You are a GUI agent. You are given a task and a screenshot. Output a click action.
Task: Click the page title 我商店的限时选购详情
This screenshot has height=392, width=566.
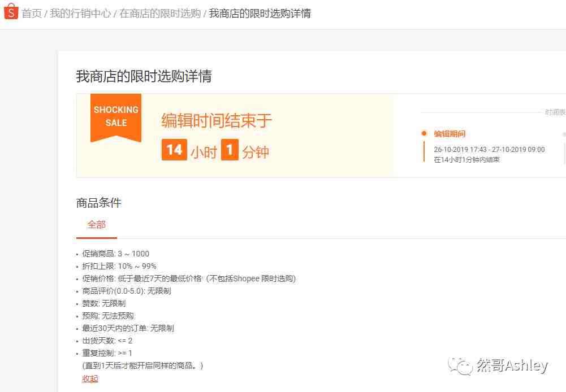(x=144, y=76)
